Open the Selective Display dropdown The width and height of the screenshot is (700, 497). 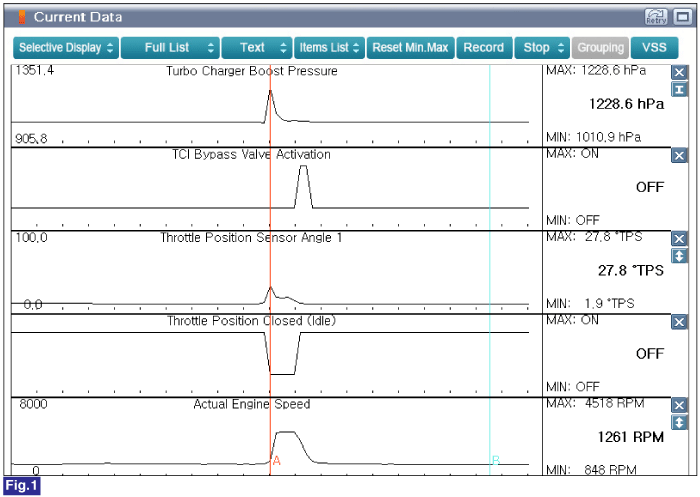(66, 48)
